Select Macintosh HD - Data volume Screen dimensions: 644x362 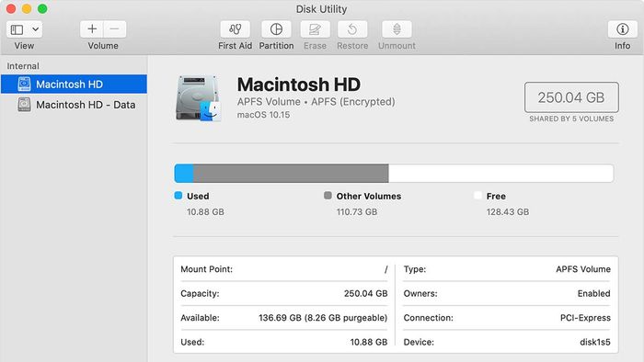[74, 105]
